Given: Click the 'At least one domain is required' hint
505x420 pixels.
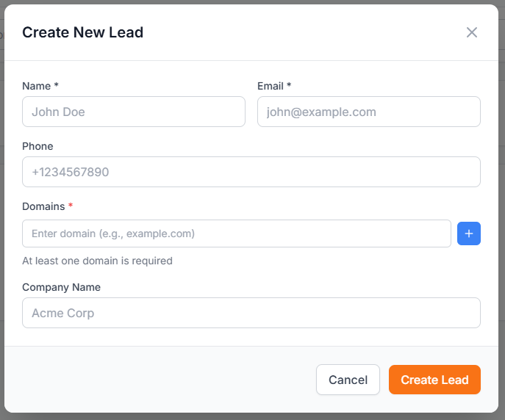Looking at the screenshot, I should click(x=97, y=261).
